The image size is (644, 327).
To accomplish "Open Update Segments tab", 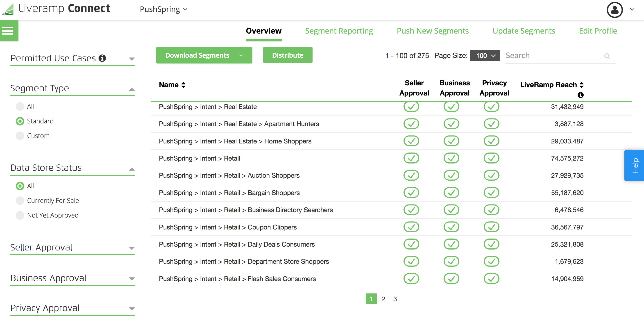I will [x=524, y=31].
